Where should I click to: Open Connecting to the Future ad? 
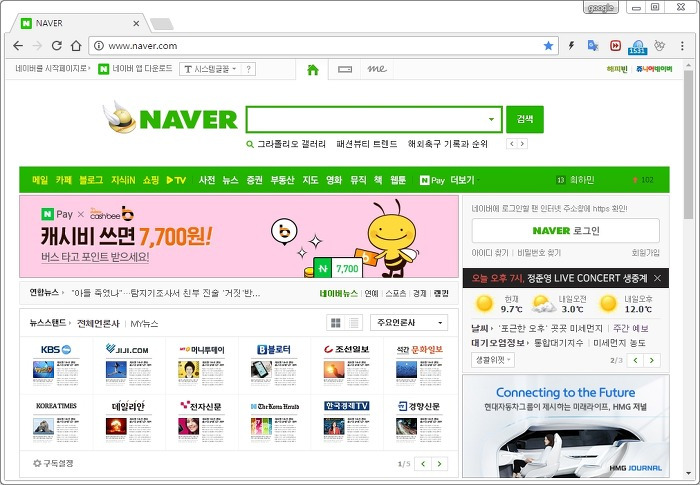[x=566, y=426]
